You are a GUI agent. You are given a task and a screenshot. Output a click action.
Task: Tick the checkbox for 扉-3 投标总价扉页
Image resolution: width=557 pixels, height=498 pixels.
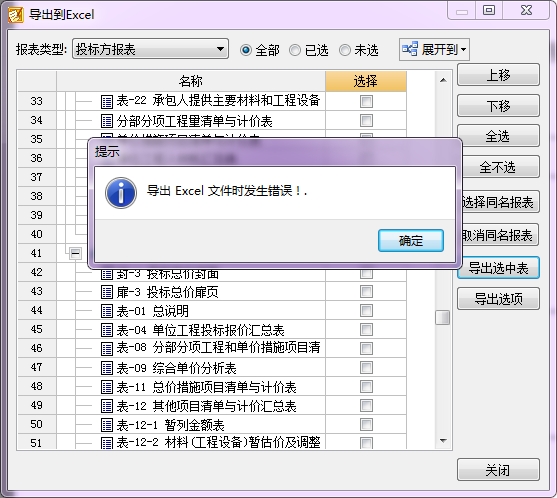(x=366, y=292)
